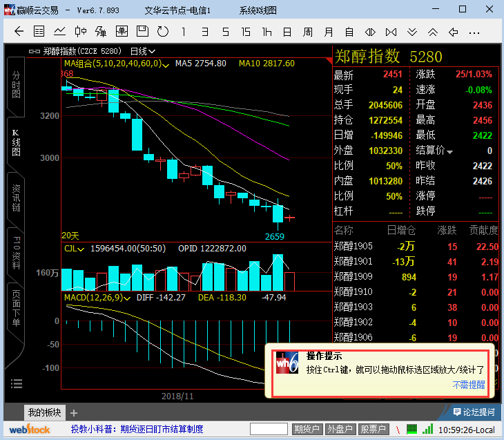Open the F10资料 side tab

click(16, 251)
